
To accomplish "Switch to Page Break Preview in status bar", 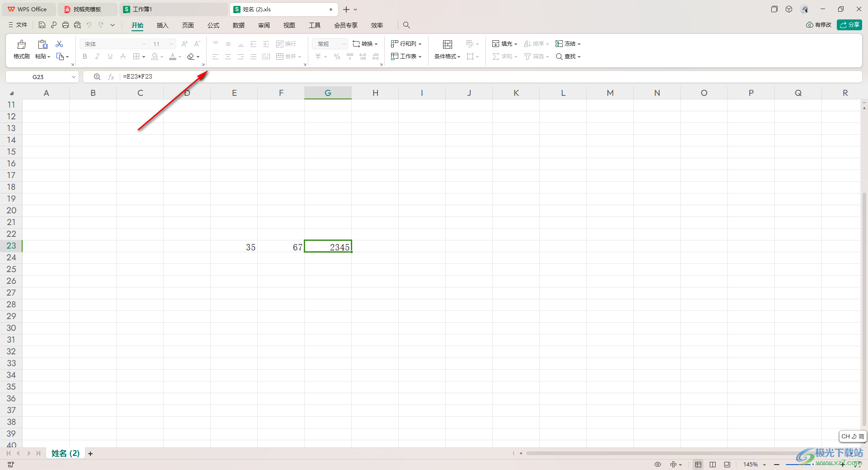I will point(727,465).
